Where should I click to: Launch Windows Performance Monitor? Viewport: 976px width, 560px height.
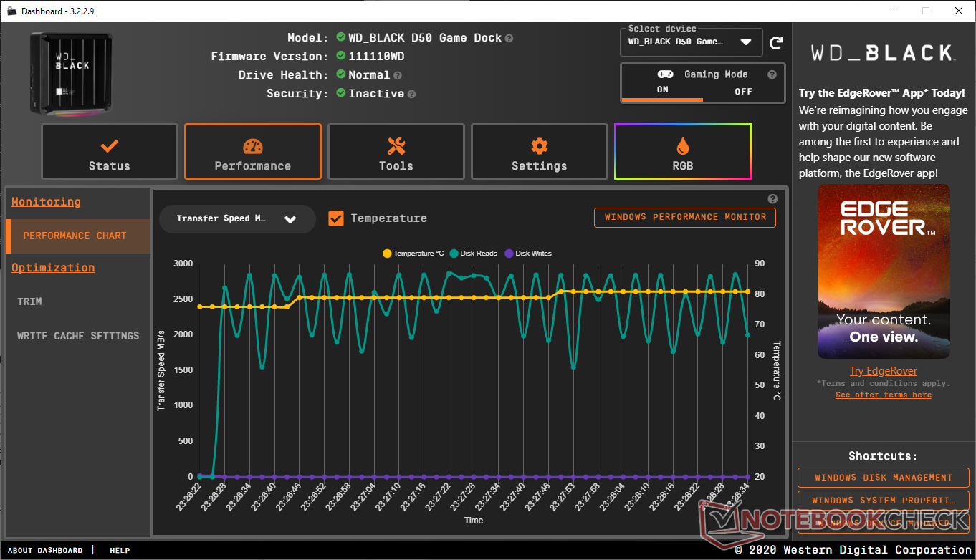pos(685,218)
